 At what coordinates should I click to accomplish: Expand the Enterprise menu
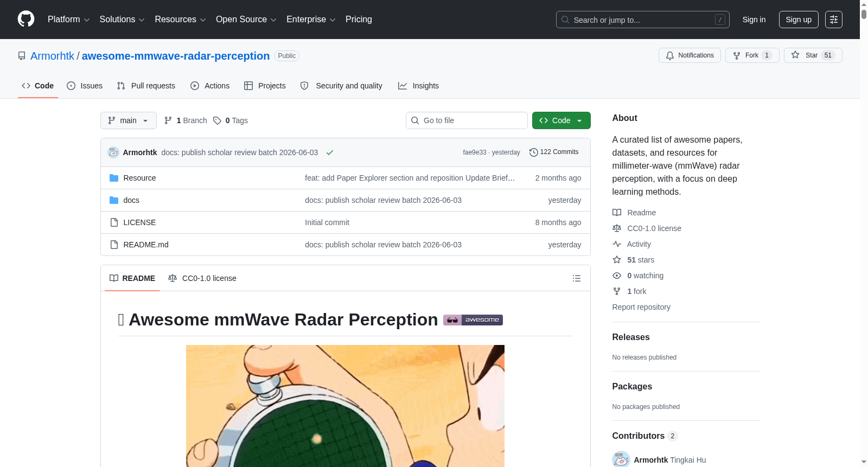311,20
